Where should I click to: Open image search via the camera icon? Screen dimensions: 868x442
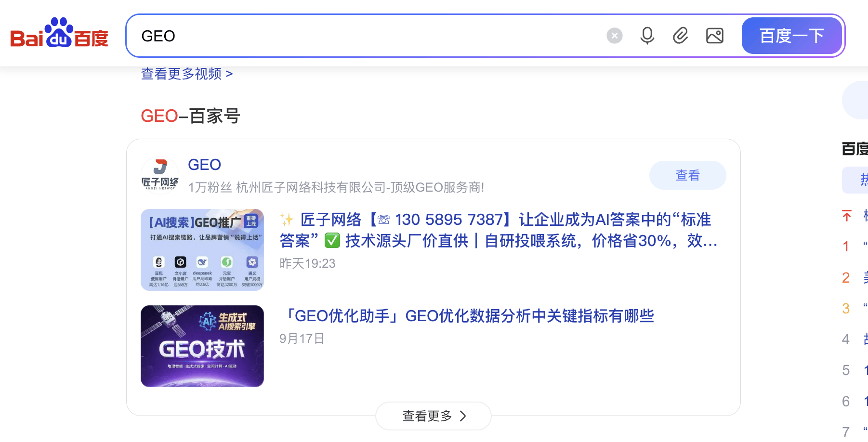click(x=715, y=36)
